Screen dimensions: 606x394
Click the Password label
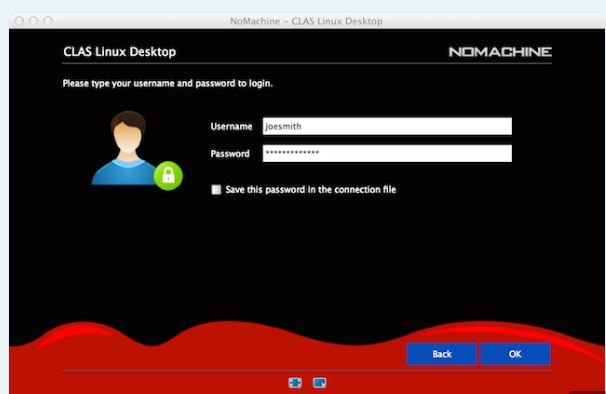230,154
